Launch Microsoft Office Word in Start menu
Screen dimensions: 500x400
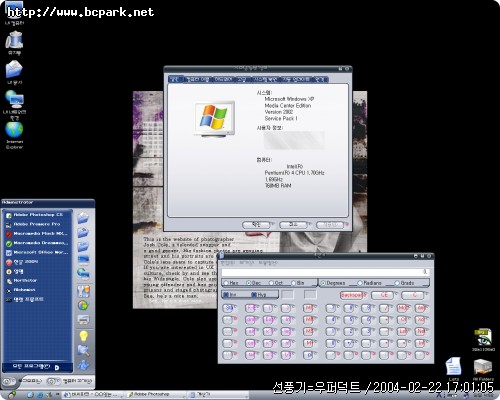[37, 252]
